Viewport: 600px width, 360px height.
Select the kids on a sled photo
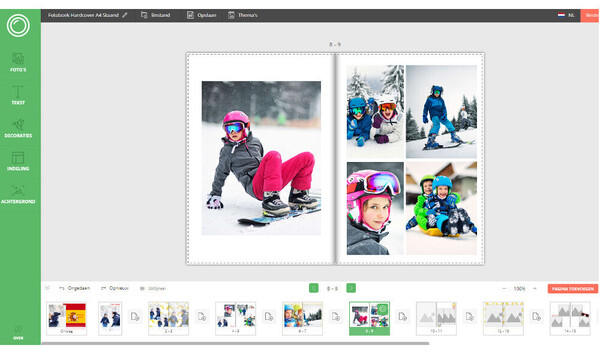click(x=441, y=208)
